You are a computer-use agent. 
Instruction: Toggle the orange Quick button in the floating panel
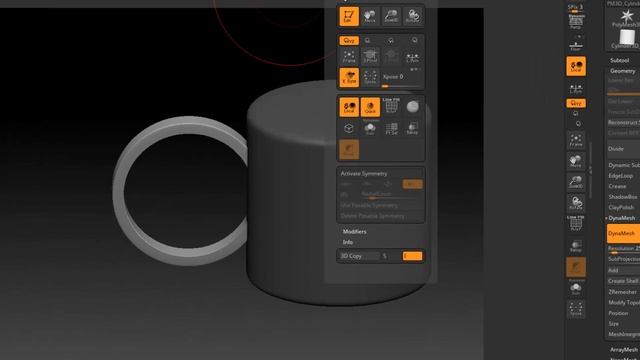tap(370, 107)
